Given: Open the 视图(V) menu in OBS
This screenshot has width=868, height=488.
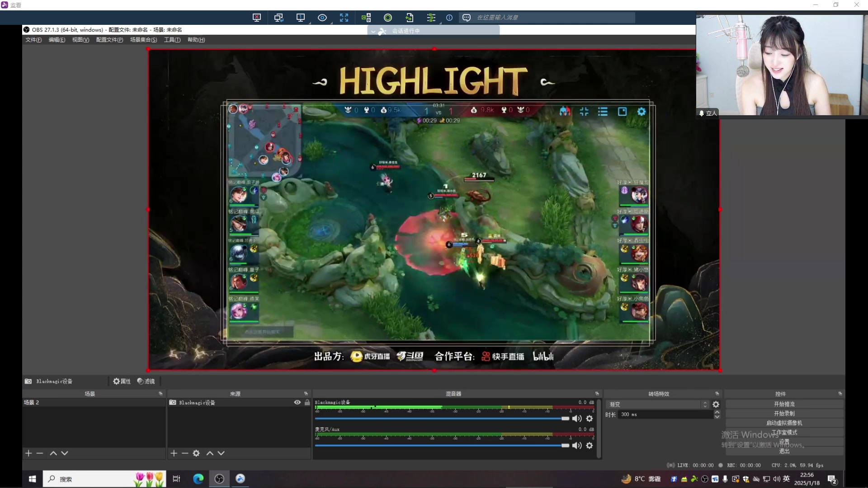Looking at the screenshot, I should click(80, 40).
